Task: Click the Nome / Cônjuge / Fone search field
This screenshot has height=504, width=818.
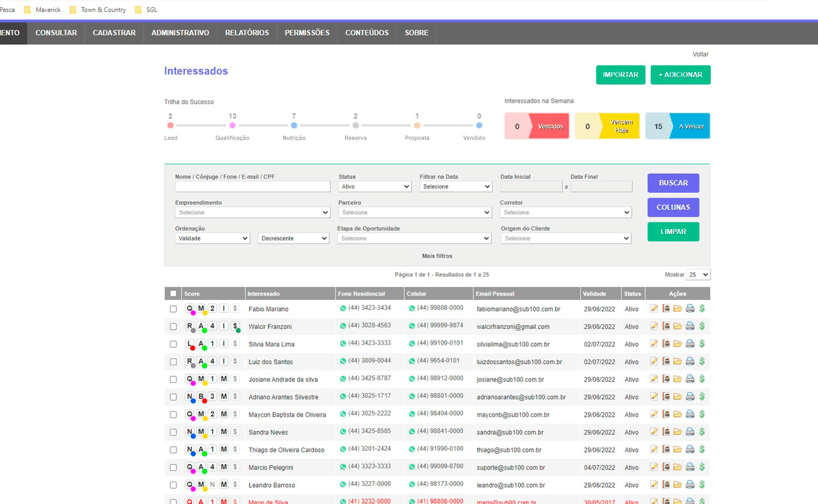Action: coord(252,187)
